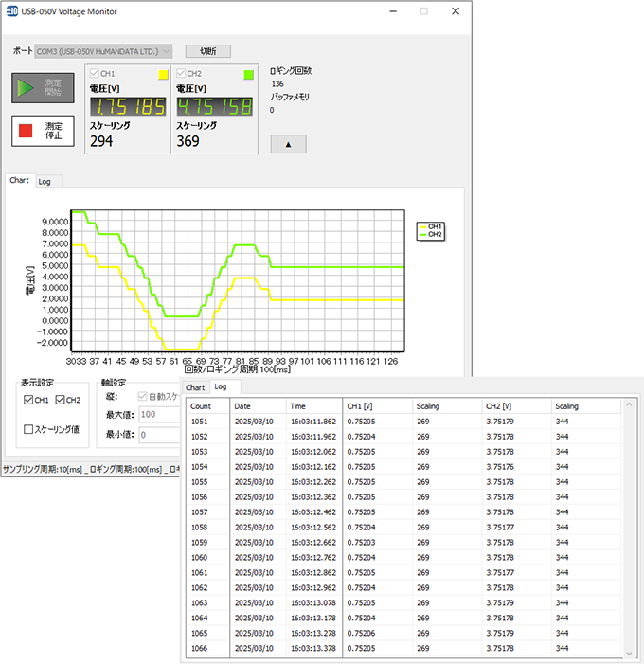Click the CH1 voltage display 1.75185

(128, 106)
